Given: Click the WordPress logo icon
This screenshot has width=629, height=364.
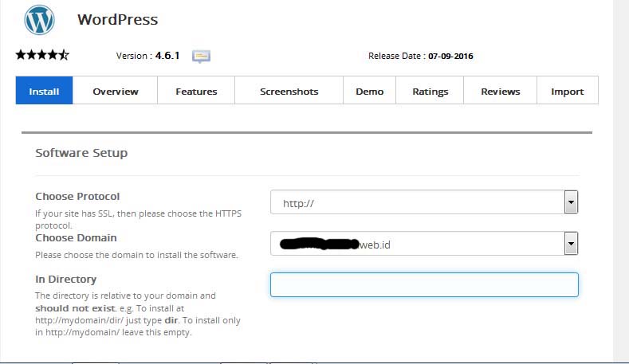Looking at the screenshot, I should pos(39,20).
